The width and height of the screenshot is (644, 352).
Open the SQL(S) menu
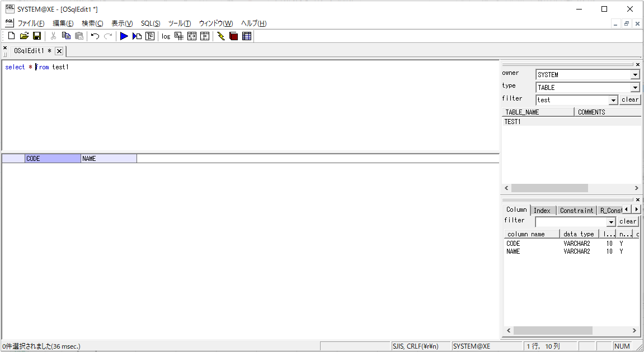click(151, 23)
